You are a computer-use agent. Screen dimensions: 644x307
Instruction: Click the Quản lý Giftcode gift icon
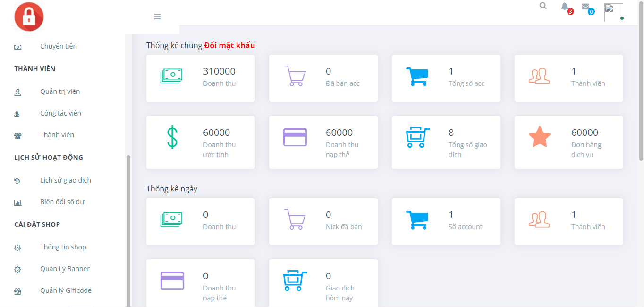[x=18, y=291]
